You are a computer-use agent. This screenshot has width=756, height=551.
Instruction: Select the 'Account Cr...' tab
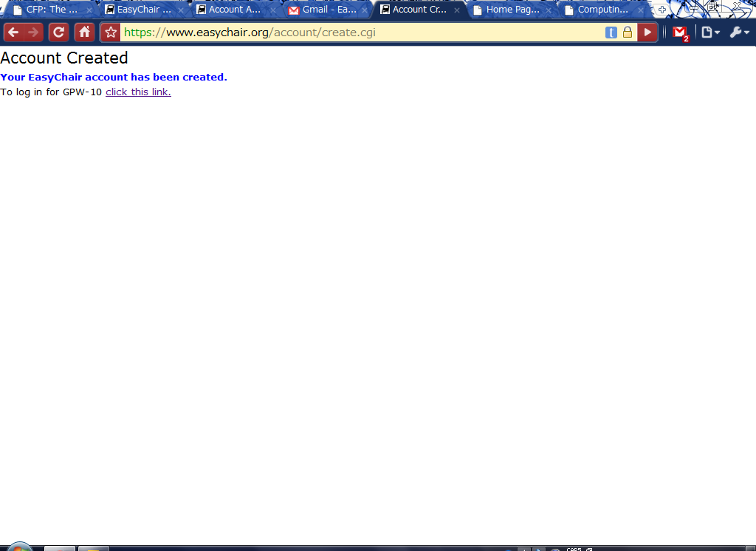pyautogui.click(x=419, y=10)
